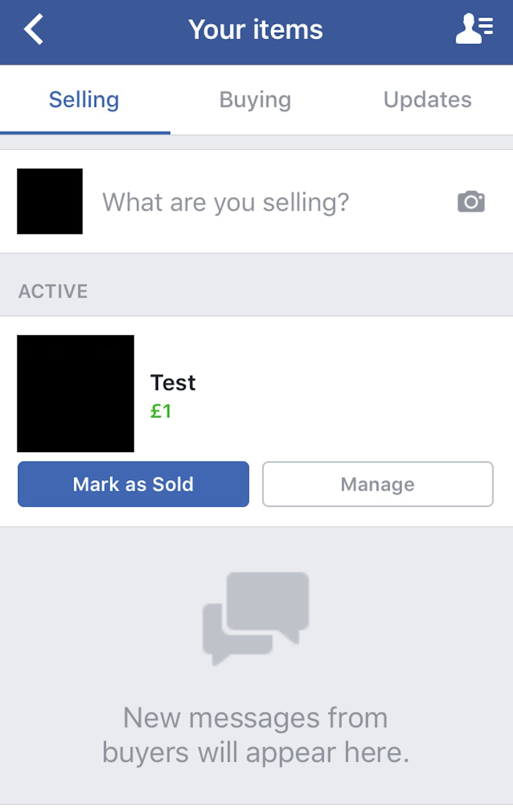The image size is (513, 812).
Task: Open the profile list icon top-right
Action: click(x=474, y=29)
